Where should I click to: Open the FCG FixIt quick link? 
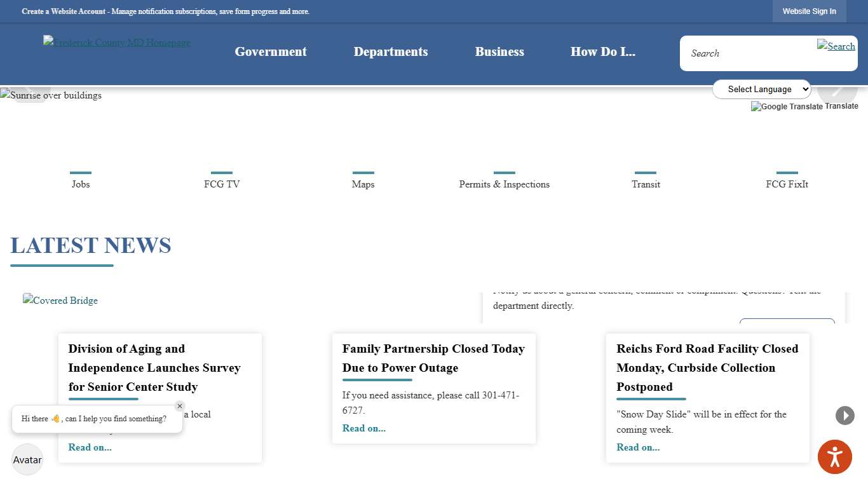coord(787,184)
